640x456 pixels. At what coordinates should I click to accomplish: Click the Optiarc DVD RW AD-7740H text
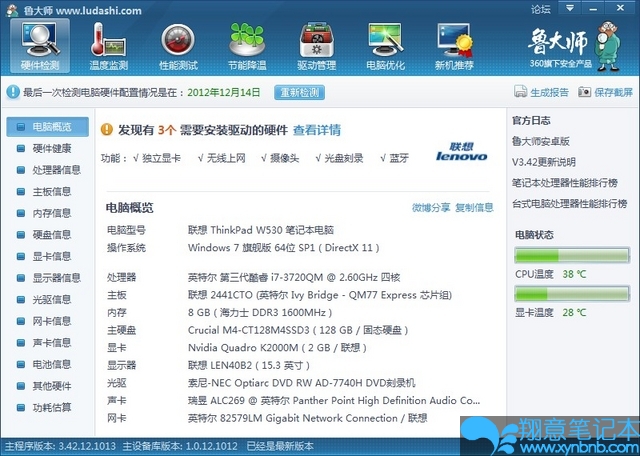[x=302, y=383]
